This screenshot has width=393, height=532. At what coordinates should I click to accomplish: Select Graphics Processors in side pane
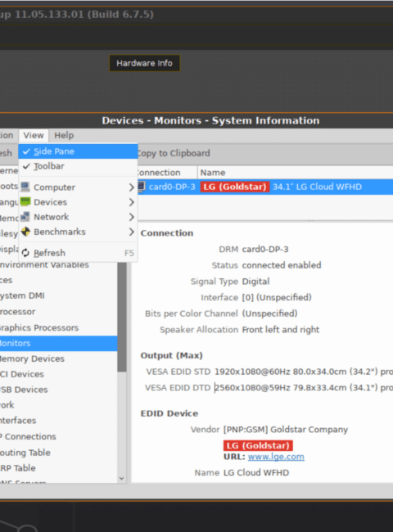coord(58,327)
